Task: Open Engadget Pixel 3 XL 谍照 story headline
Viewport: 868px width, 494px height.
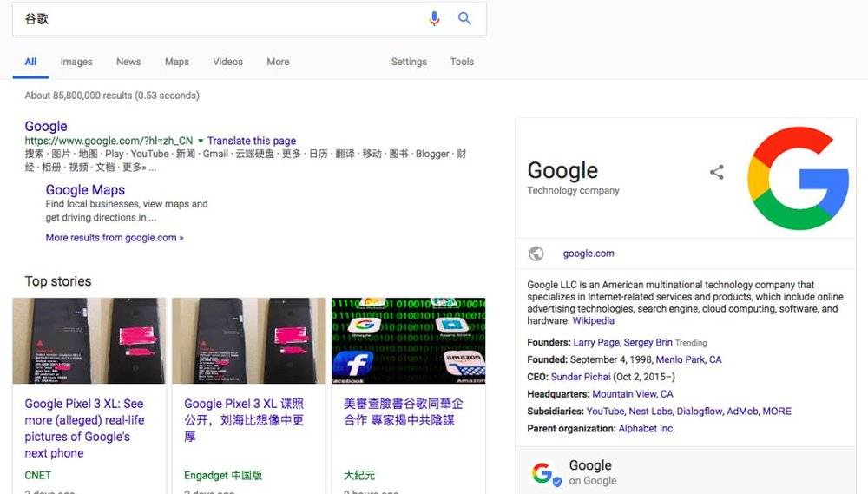Action: pos(244,420)
